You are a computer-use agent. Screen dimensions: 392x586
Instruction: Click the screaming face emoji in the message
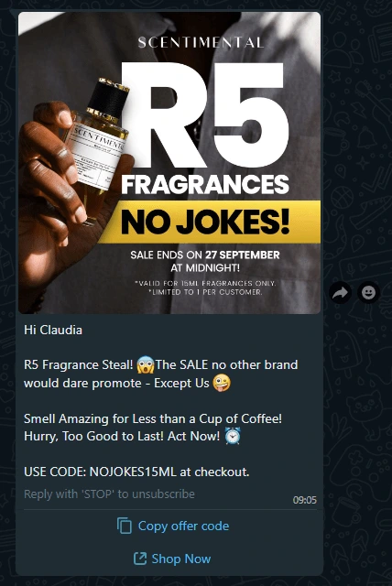click(146, 364)
